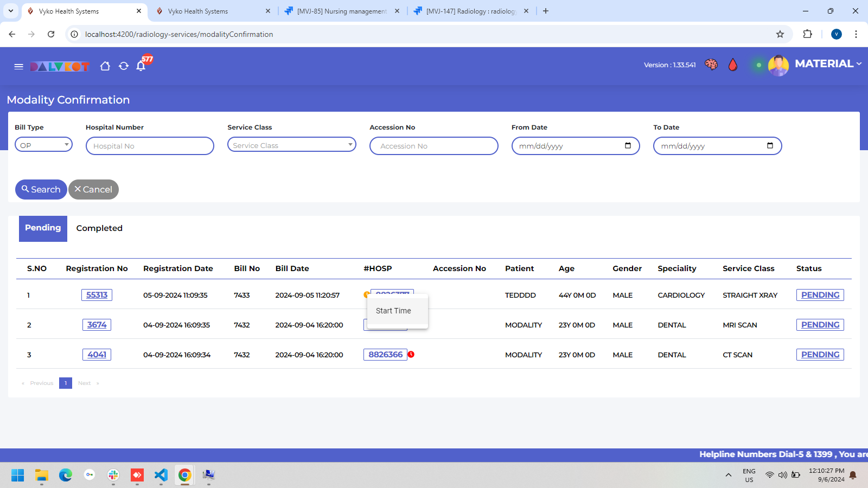Open calendar picker in From Date field
This screenshot has width=868, height=488.
pyautogui.click(x=628, y=145)
